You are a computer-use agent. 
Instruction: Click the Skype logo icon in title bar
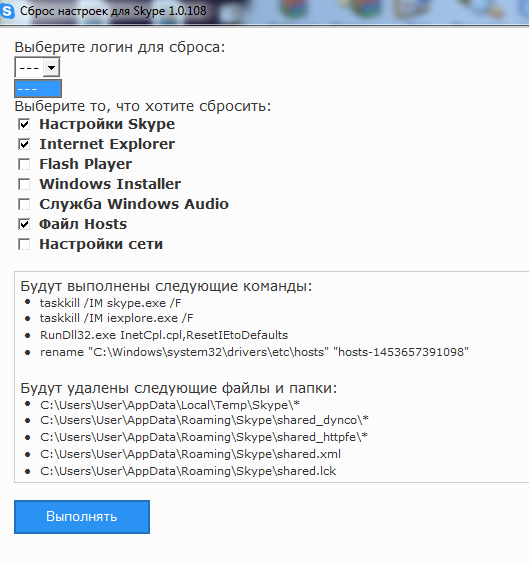coord(7,10)
